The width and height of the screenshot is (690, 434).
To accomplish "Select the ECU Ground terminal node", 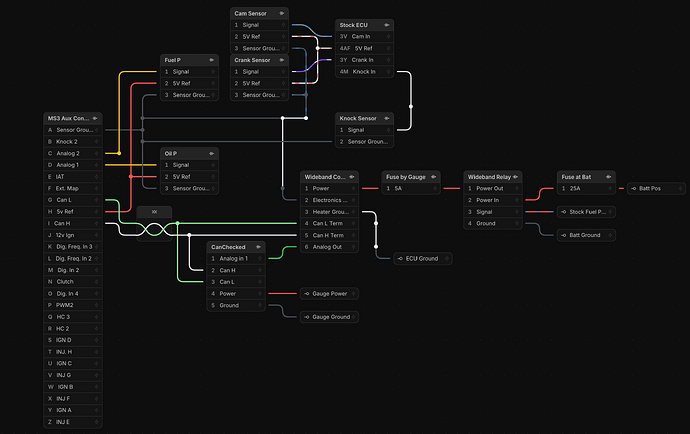I will [422, 259].
